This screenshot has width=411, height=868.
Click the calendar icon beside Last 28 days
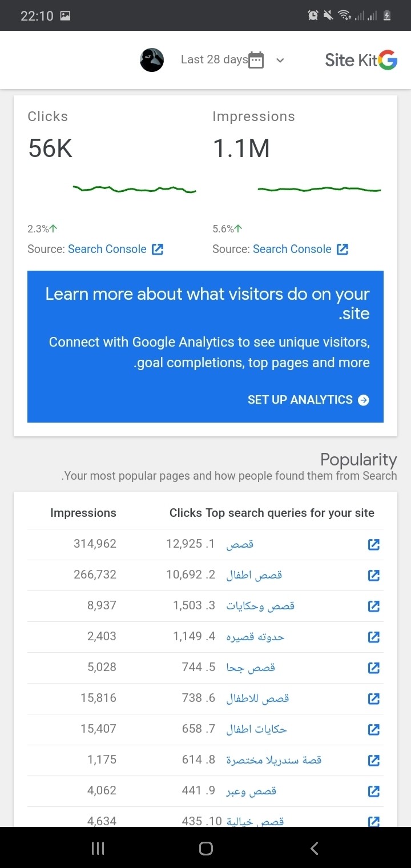pos(256,60)
